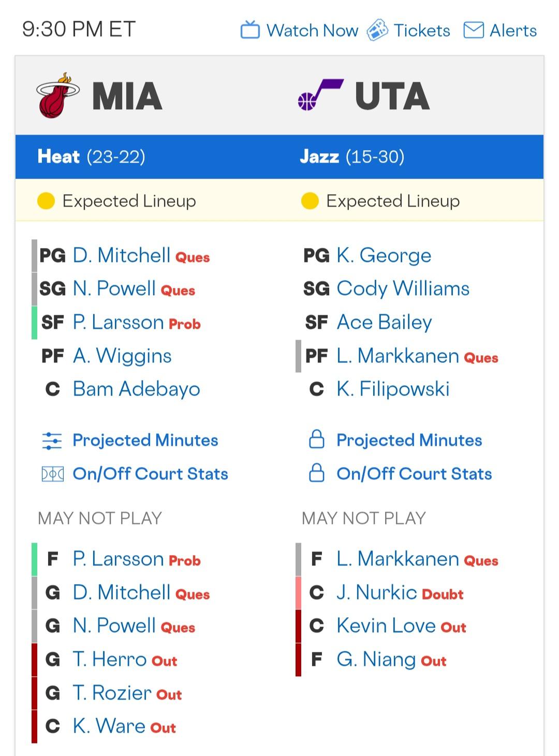This screenshot has width=559, height=756.
Task: Click the Utah Jazz logo
Action: (320, 95)
